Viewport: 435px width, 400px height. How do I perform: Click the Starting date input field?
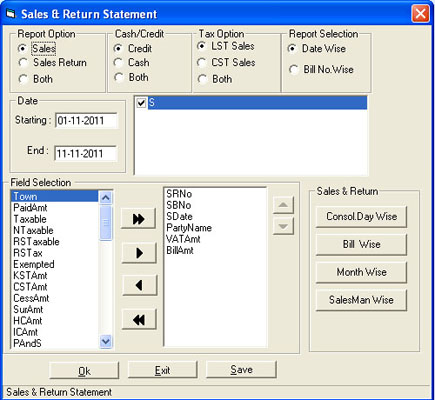tap(86, 120)
